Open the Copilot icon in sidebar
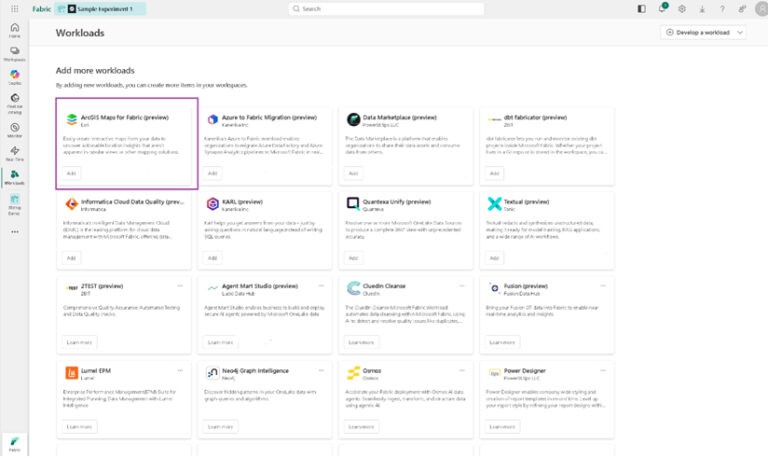Screen dimensions: 768x458 tap(14, 77)
